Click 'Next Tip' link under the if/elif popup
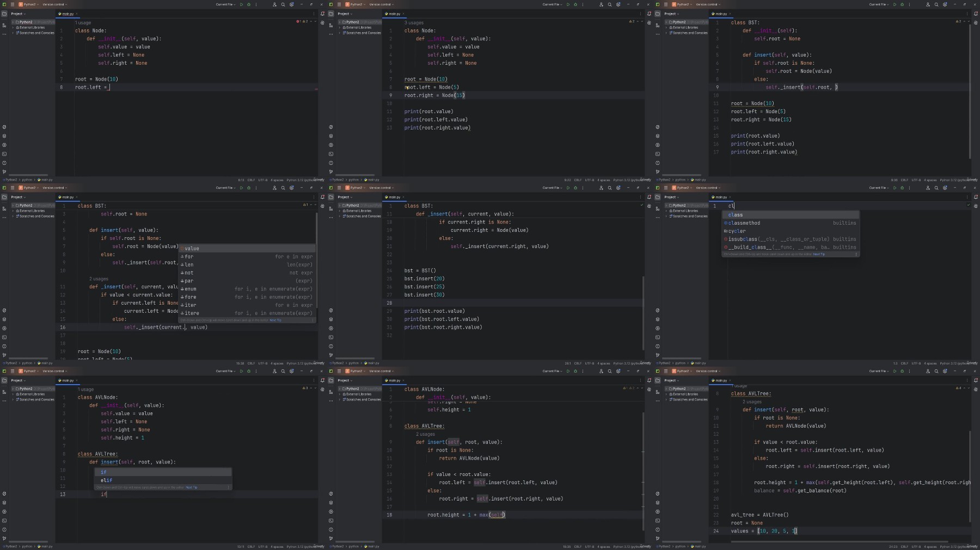The image size is (980, 550). click(x=192, y=487)
